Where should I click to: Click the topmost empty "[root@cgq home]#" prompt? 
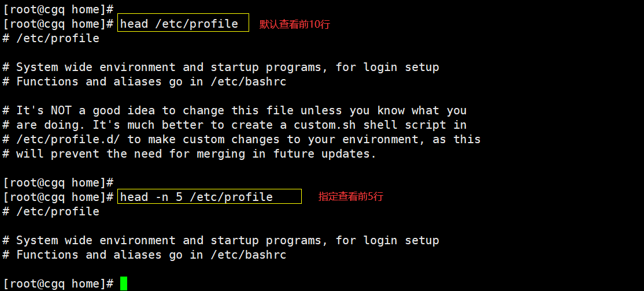(x=58, y=9)
